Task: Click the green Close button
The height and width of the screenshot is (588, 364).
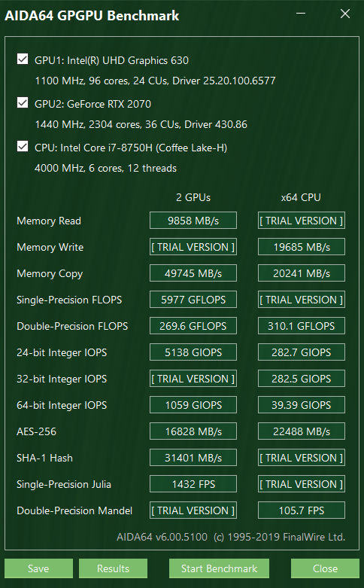Action: [x=325, y=568]
